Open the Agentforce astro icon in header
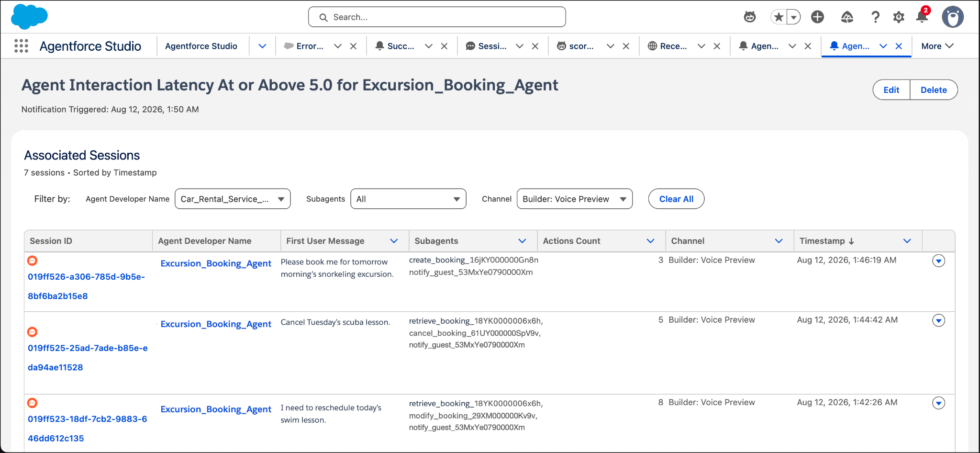This screenshot has height=453, width=980. click(x=750, y=17)
